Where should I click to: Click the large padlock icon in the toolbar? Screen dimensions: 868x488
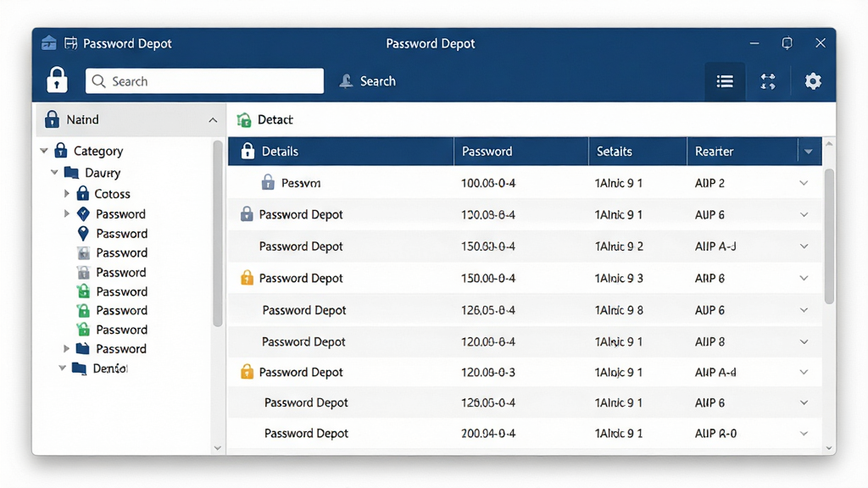tap(57, 80)
